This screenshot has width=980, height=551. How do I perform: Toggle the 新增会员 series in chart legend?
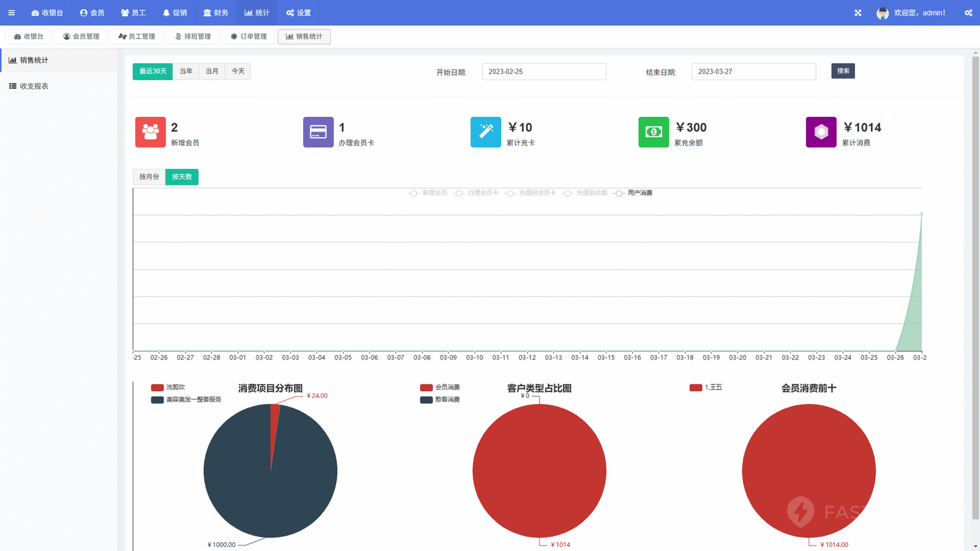pyautogui.click(x=428, y=193)
